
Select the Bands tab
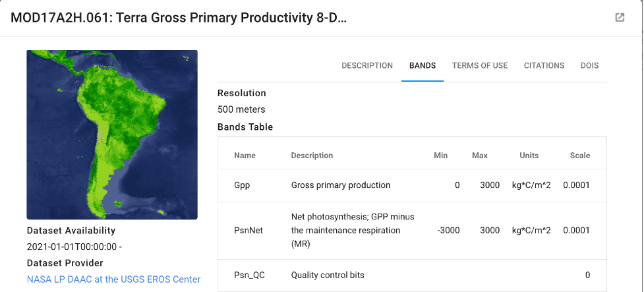(x=423, y=66)
